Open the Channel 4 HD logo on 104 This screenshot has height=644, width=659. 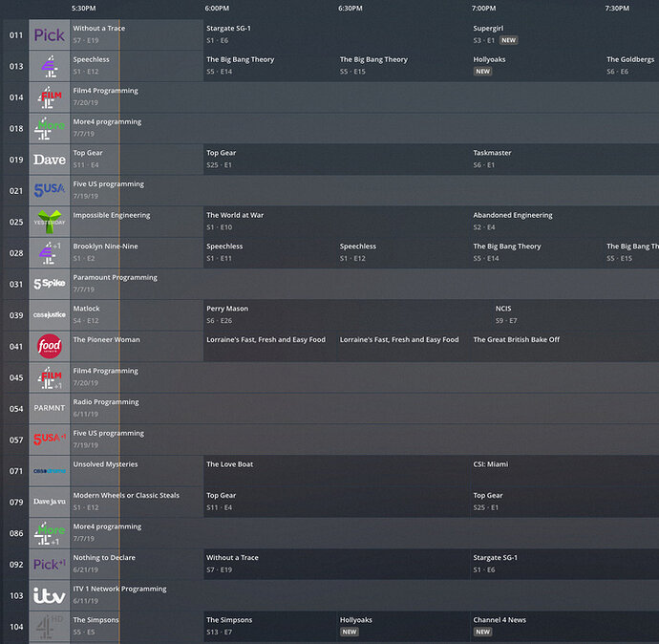click(49, 626)
